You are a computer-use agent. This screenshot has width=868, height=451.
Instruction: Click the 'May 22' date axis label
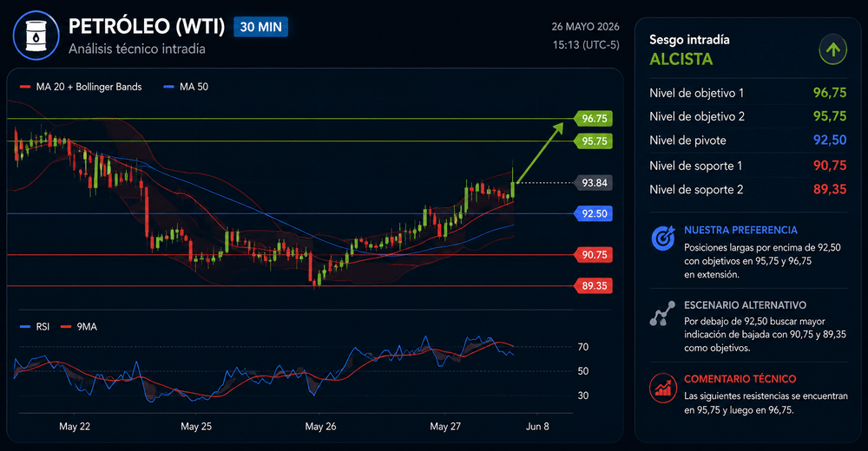(75, 427)
